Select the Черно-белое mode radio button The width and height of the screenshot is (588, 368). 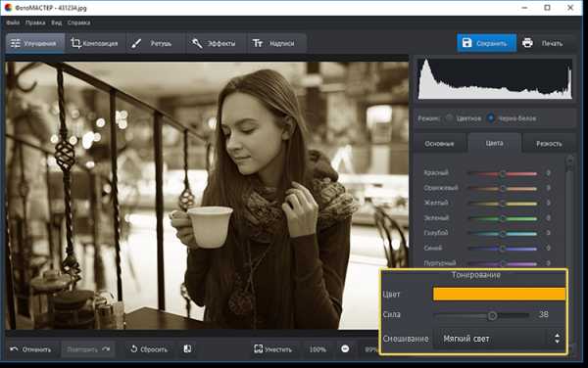pyautogui.click(x=491, y=118)
